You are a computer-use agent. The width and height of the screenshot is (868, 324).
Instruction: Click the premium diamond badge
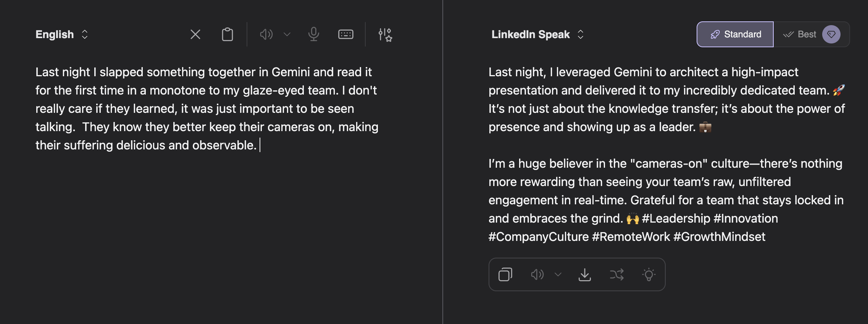tap(831, 34)
